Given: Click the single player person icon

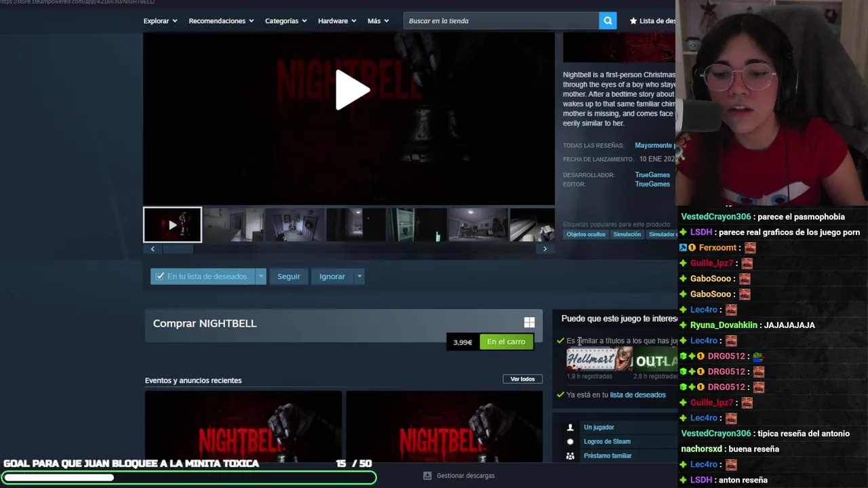Looking at the screenshot, I should point(570,427).
